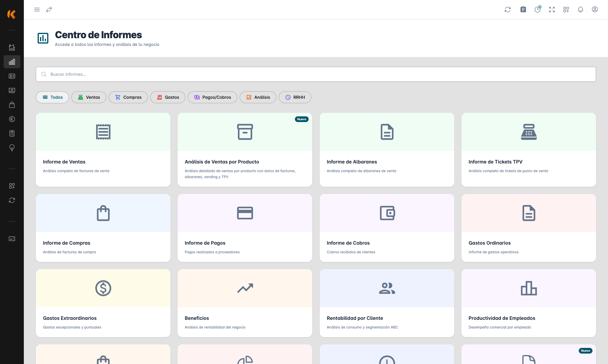Select the Ventas filter tab
This screenshot has height=364, width=608.
pos(89,97)
